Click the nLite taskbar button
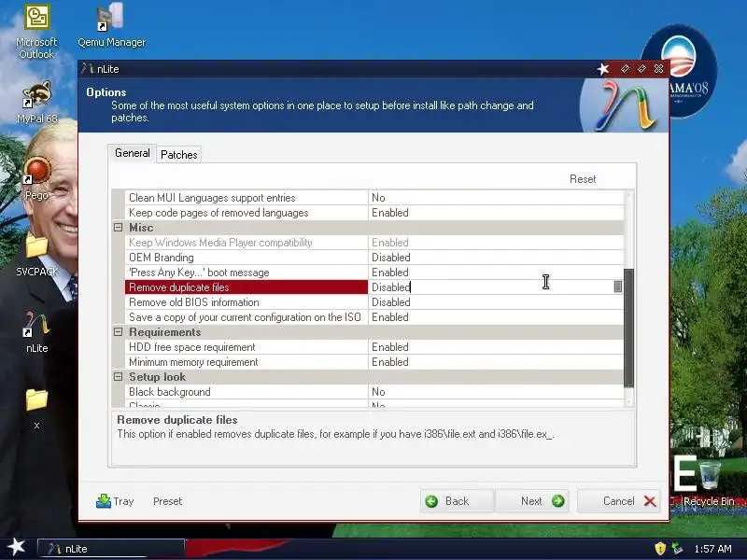The image size is (747, 560). point(110,549)
